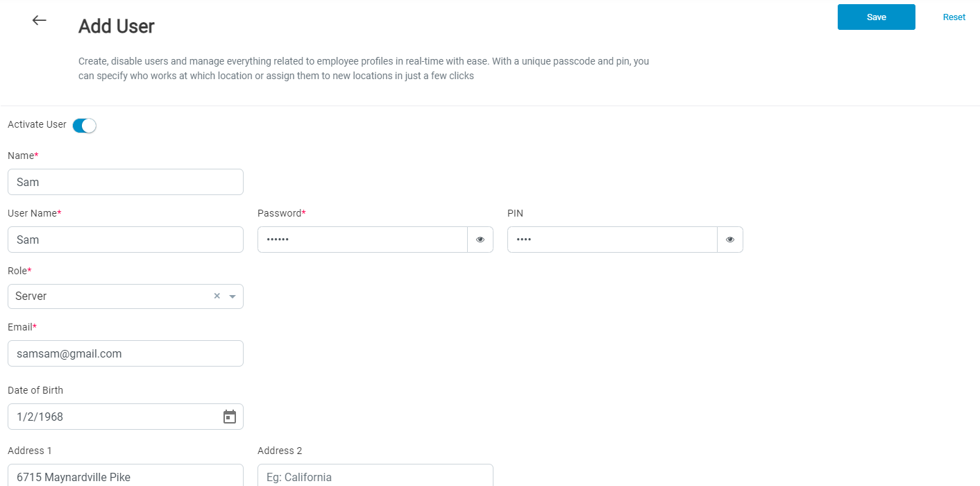Edit the User Name field

pyautogui.click(x=126, y=240)
